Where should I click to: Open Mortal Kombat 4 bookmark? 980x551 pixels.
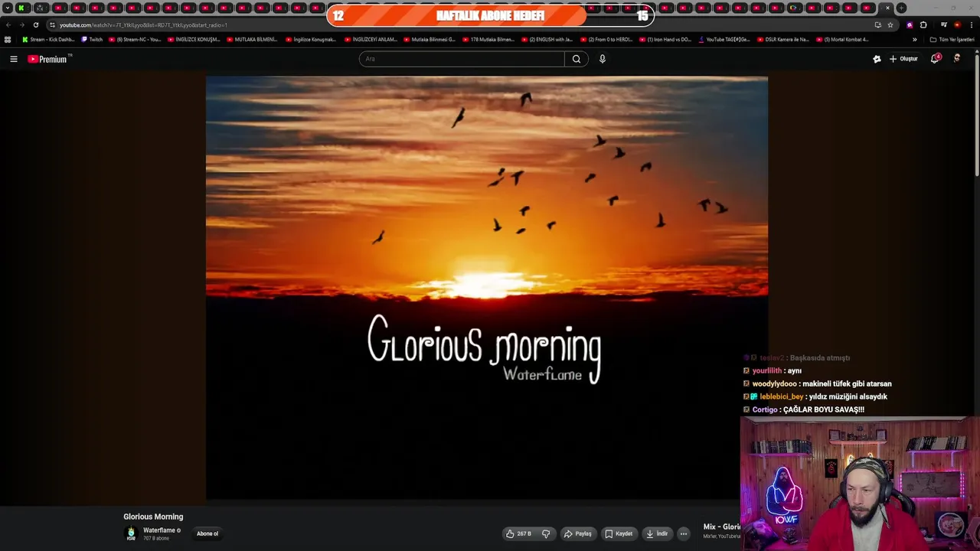pos(842,39)
